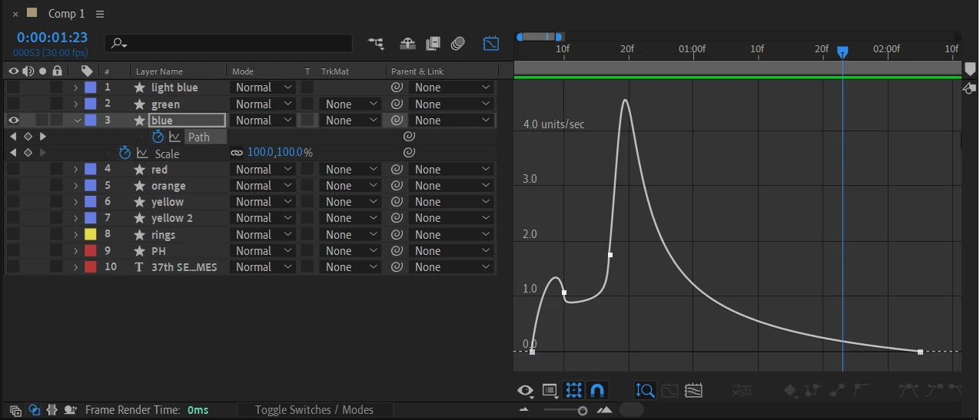980x420 pixels.
Task: Click the parent pick whip for PH layer
Action: tap(397, 250)
